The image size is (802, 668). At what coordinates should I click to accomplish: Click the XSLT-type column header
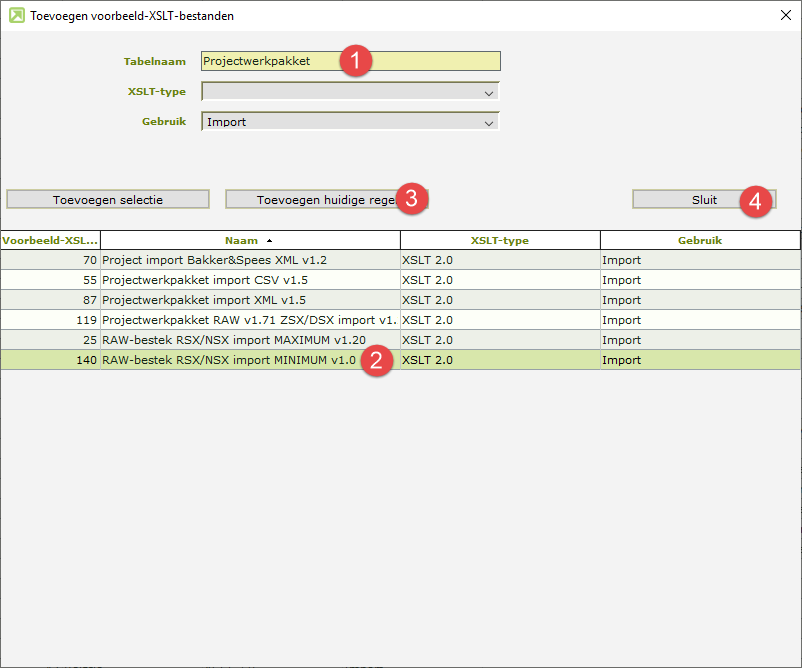tap(500, 240)
